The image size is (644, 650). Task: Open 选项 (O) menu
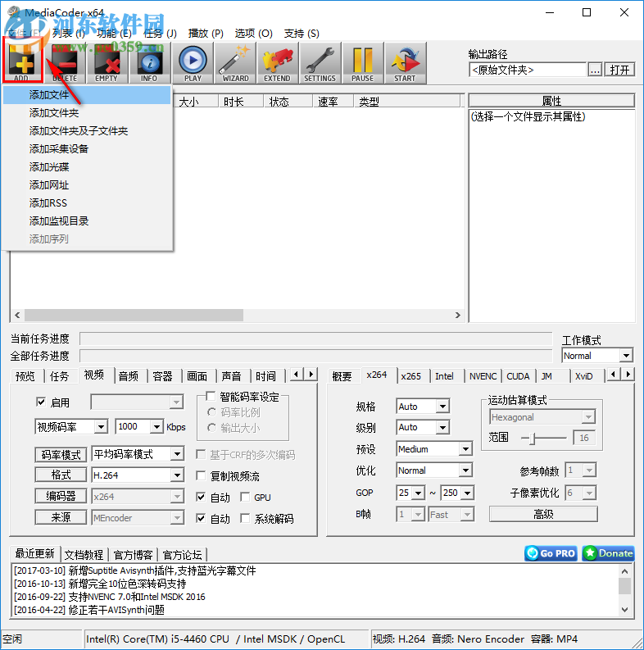(x=253, y=33)
